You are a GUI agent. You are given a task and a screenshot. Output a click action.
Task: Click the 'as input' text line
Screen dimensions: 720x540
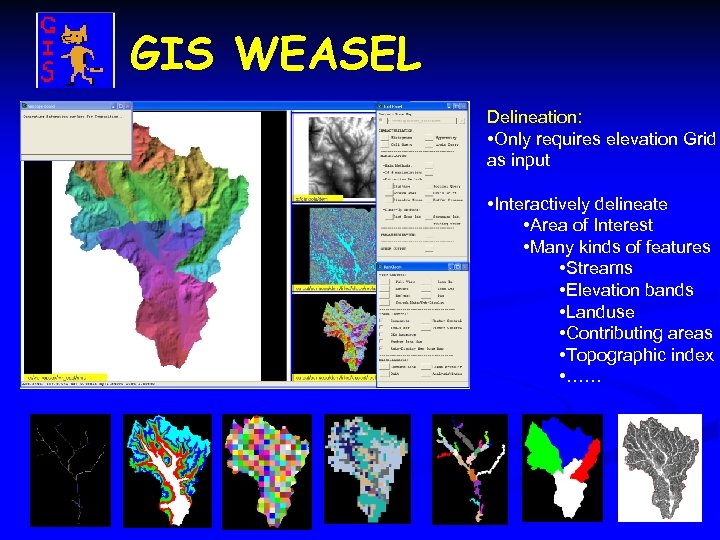(518, 160)
